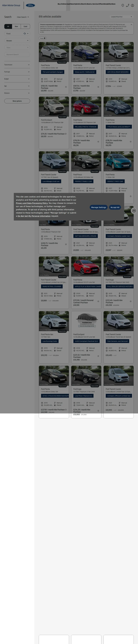This screenshot has width=138, height=644.
Task: Show All vehicles condition
Action: tap(8, 27)
